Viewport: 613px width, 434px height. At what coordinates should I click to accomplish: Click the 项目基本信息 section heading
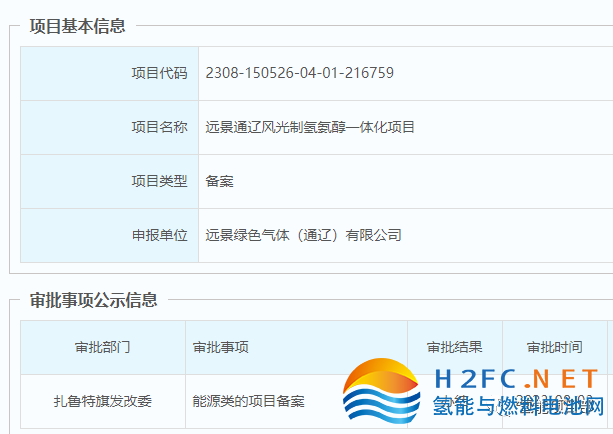77,26
